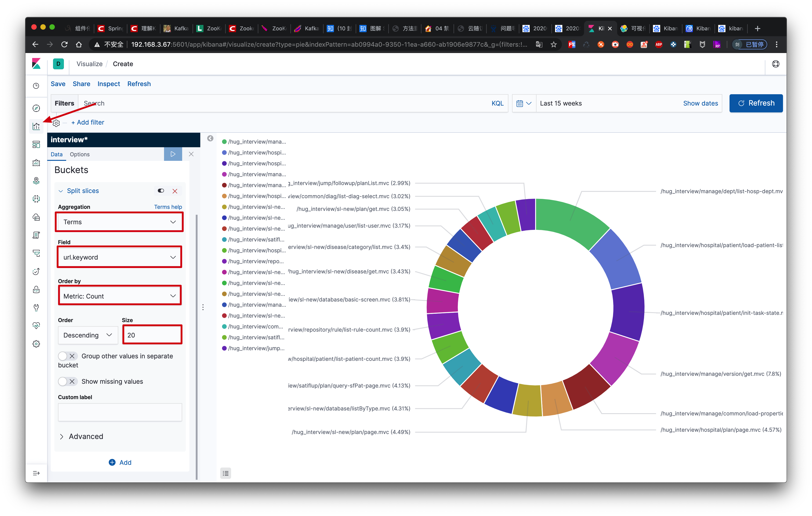The height and width of the screenshot is (516, 812).
Task: Open APM icon in sidebar
Action: point(36,253)
